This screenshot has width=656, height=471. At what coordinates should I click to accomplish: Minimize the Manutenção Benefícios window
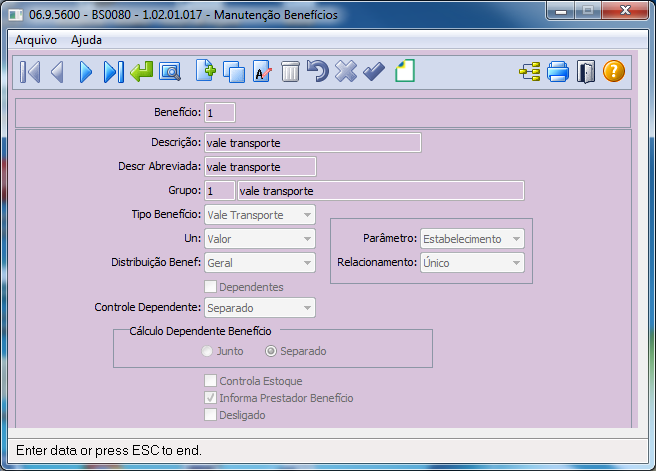pos(561,11)
